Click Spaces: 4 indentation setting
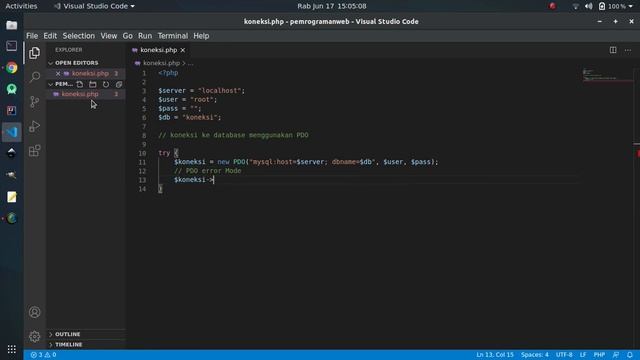Viewport: 640px width, 360px height. 535,355
